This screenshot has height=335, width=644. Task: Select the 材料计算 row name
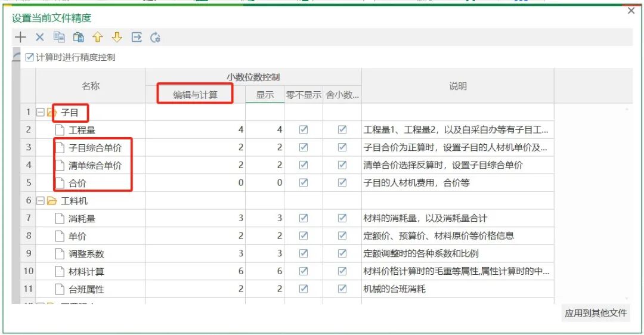tap(86, 271)
